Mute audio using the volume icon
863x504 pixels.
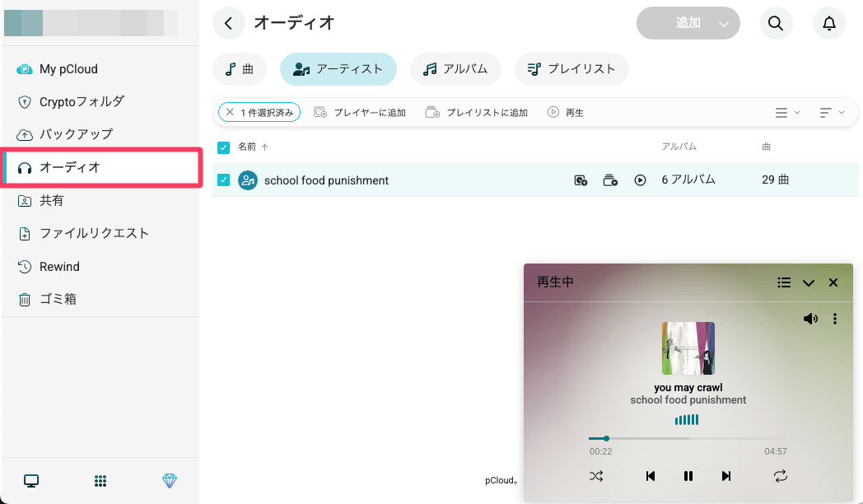pyautogui.click(x=810, y=318)
